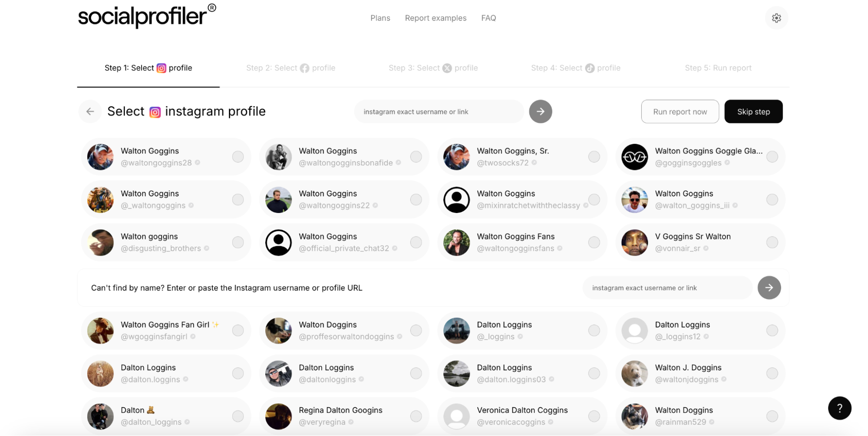
Task: Click the Run report now button
Action: click(x=680, y=111)
